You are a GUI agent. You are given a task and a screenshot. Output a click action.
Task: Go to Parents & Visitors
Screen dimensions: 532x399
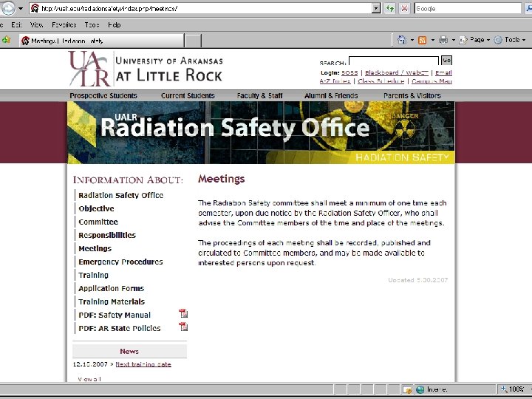pyautogui.click(x=412, y=95)
